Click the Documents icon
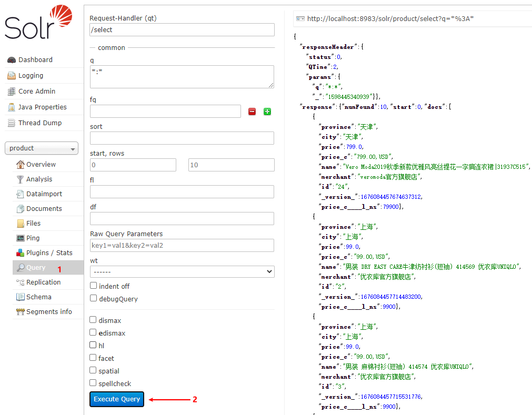532x415 pixels. point(21,209)
